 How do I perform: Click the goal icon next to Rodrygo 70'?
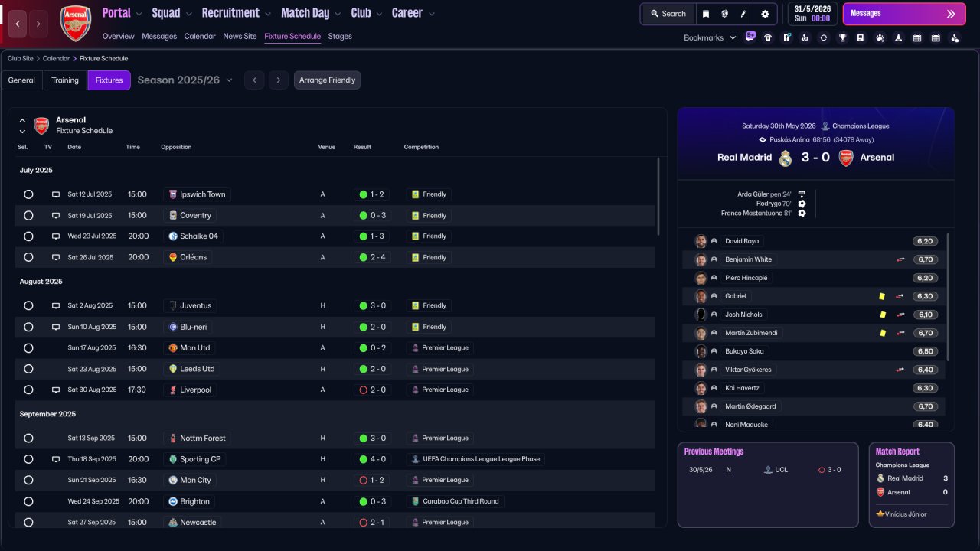click(802, 204)
